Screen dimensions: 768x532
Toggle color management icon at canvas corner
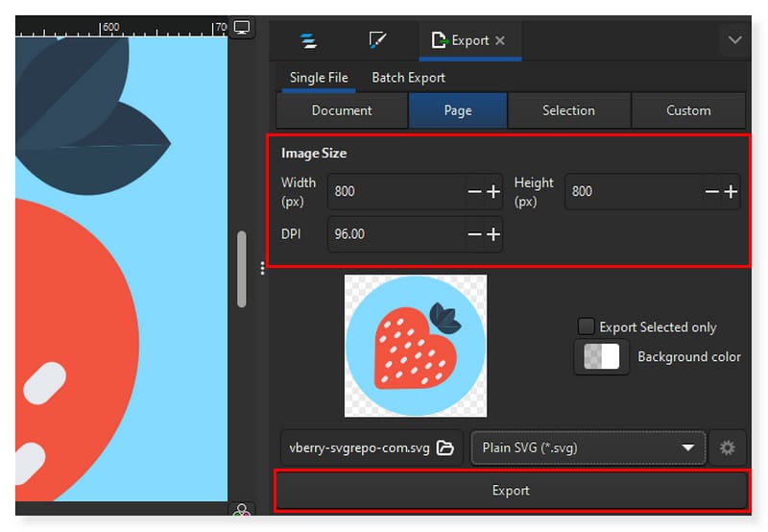(x=242, y=511)
